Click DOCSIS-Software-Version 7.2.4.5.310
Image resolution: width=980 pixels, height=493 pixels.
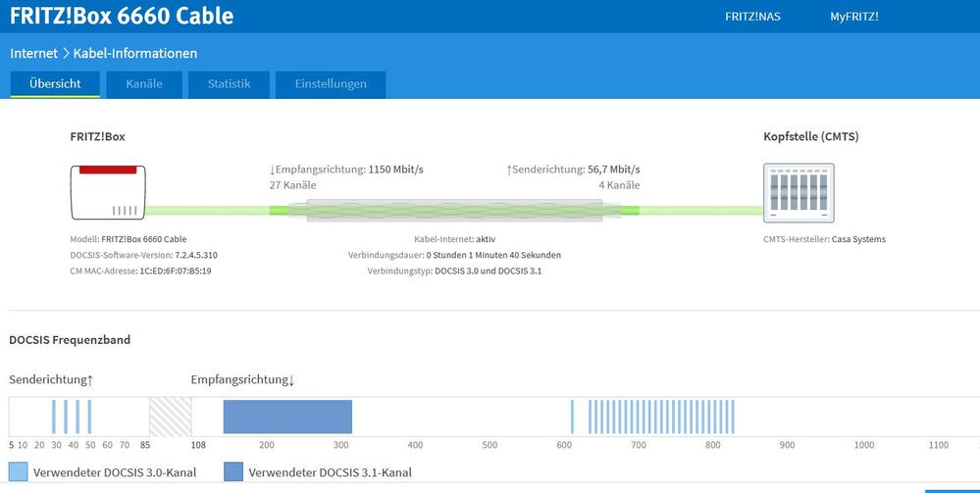click(x=144, y=255)
